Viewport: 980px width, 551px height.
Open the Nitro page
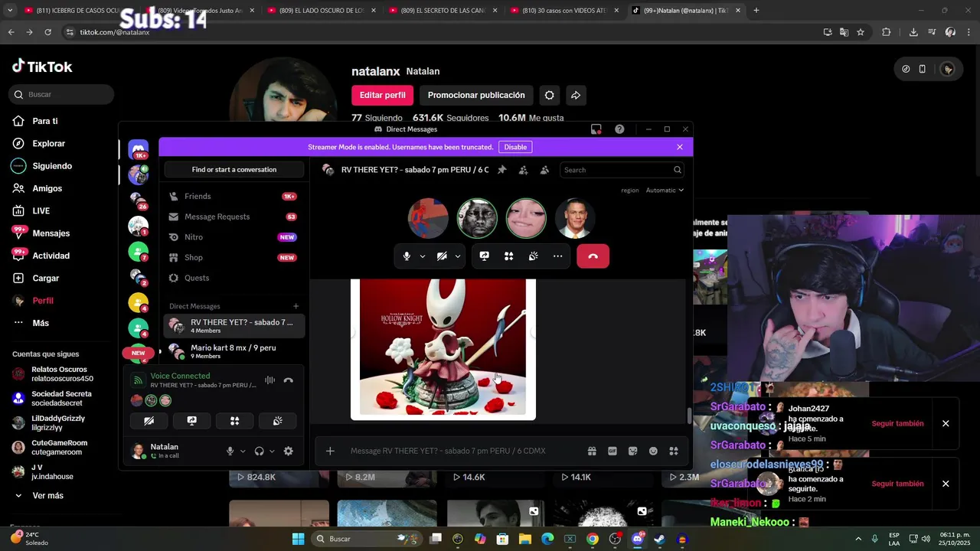[x=234, y=237]
